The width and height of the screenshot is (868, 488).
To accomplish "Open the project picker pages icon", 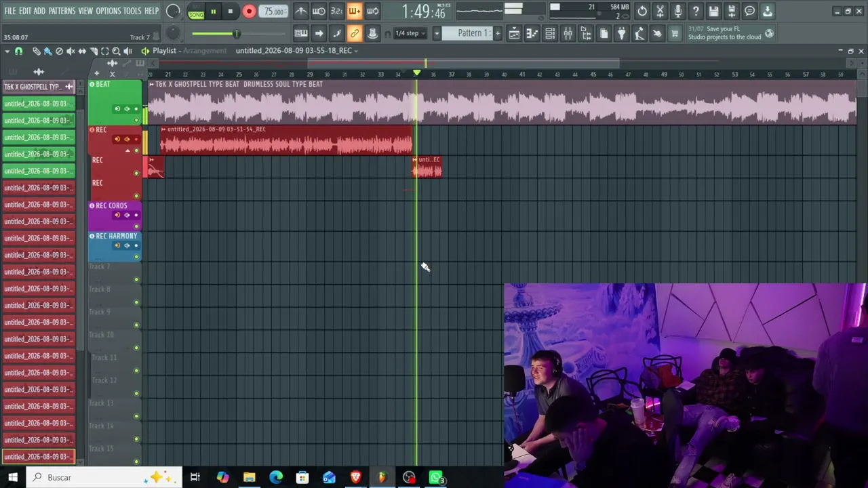I will [x=604, y=34].
